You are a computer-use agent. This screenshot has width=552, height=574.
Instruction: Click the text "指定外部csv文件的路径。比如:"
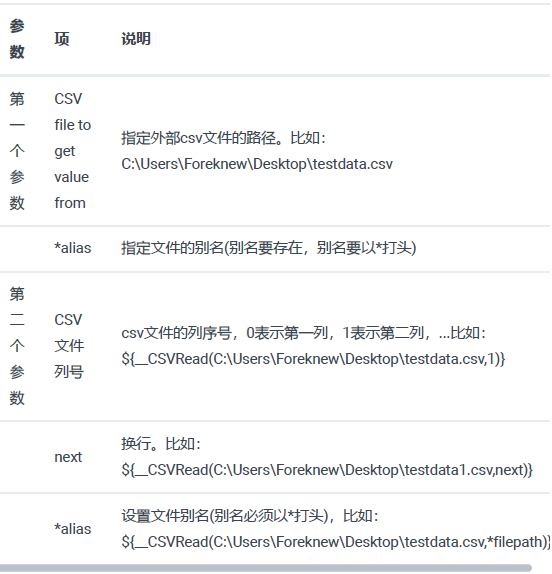(223, 138)
